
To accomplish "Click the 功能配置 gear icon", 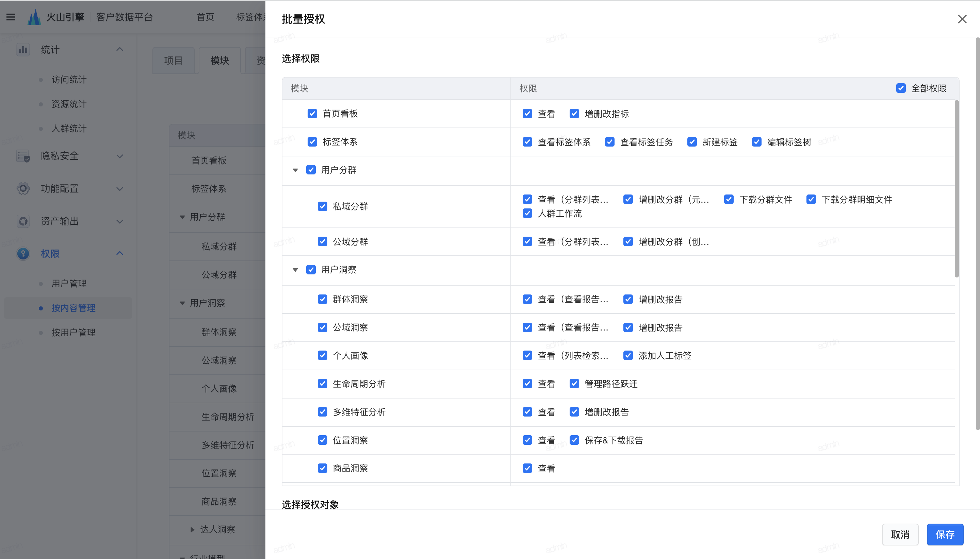I will (23, 188).
